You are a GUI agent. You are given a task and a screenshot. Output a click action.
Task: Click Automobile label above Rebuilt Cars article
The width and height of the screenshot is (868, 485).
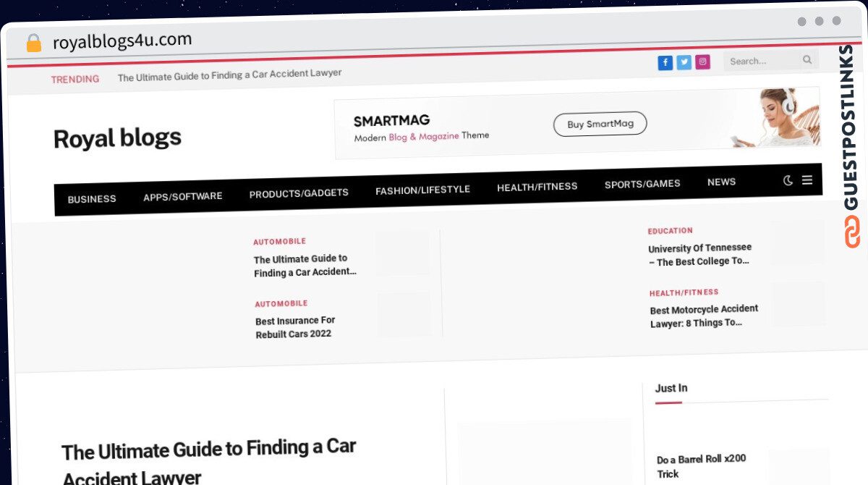point(281,304)
